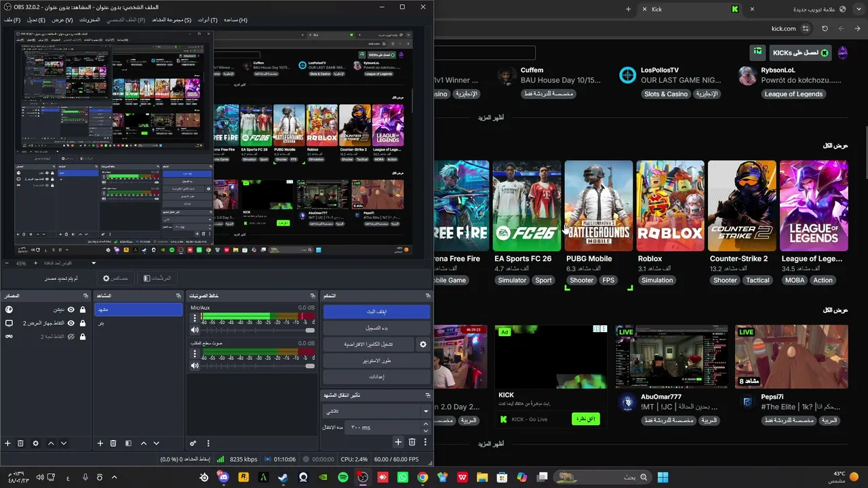The image size is (868, 488).
Task: Move source up in sources panel
Action: pos(51,443)
